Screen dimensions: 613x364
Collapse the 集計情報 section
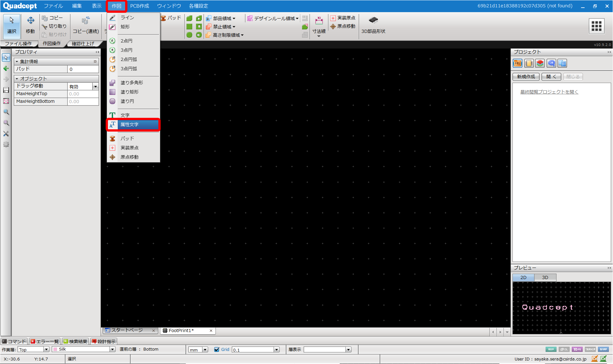pyautogui.click(x=17, y=61)
